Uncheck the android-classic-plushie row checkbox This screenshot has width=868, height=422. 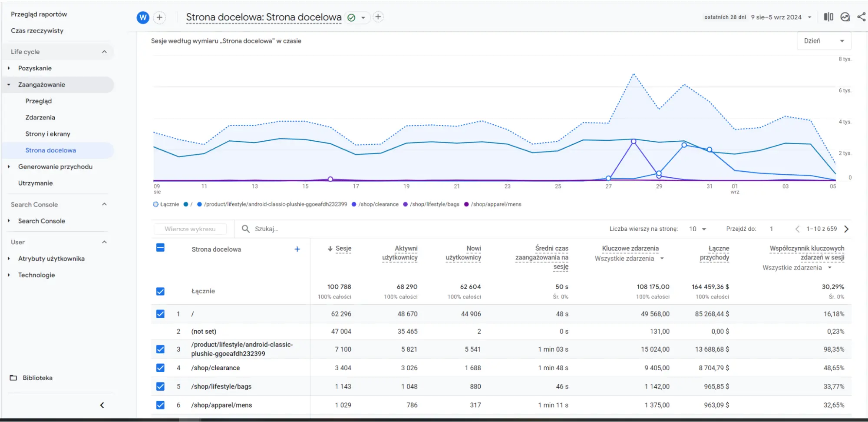[x=160, y=349]
